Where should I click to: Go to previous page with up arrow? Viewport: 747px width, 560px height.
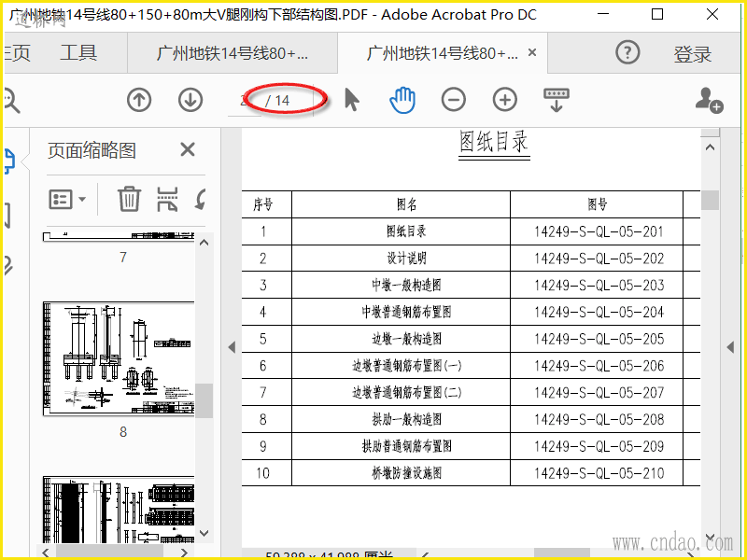pos(139,101)
